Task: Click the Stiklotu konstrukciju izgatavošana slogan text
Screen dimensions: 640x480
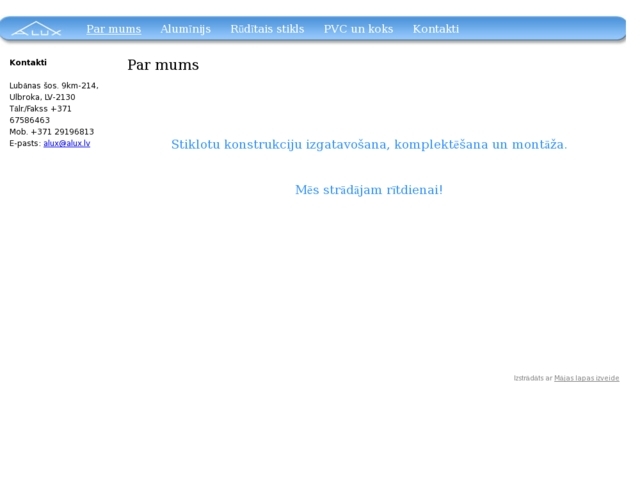Action: (x=369, y=144)
